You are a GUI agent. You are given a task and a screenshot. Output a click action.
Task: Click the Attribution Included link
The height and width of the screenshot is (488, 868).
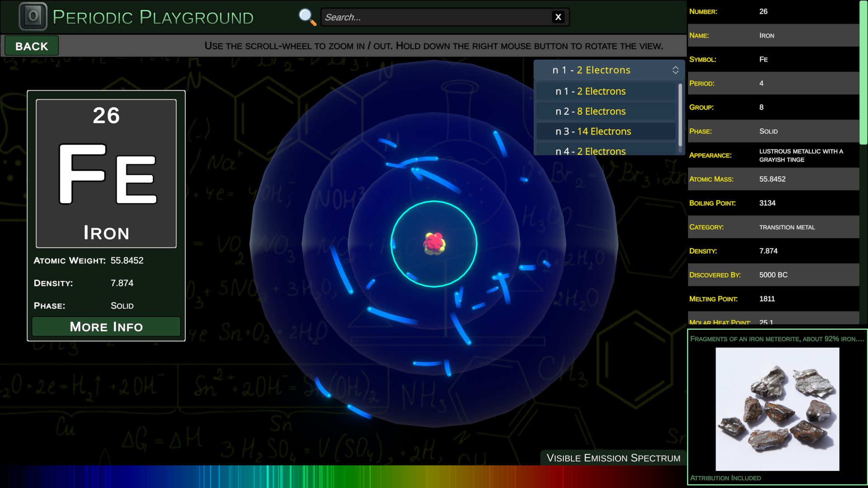click(x=725, y=478)
